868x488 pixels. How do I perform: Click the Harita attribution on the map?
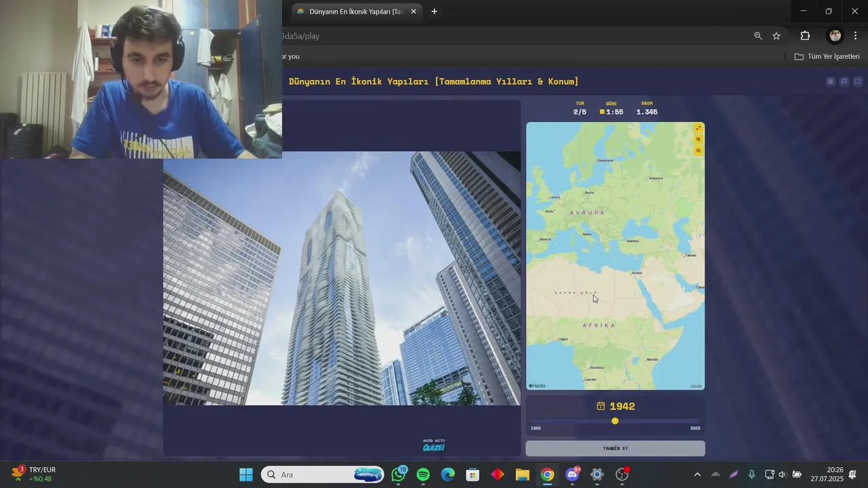(x=537, y=386)
